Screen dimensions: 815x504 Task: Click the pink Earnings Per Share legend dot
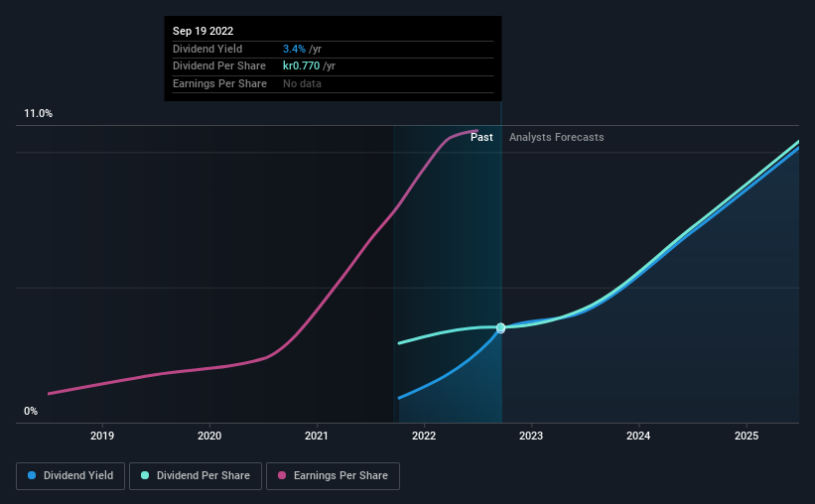point(282,475)
